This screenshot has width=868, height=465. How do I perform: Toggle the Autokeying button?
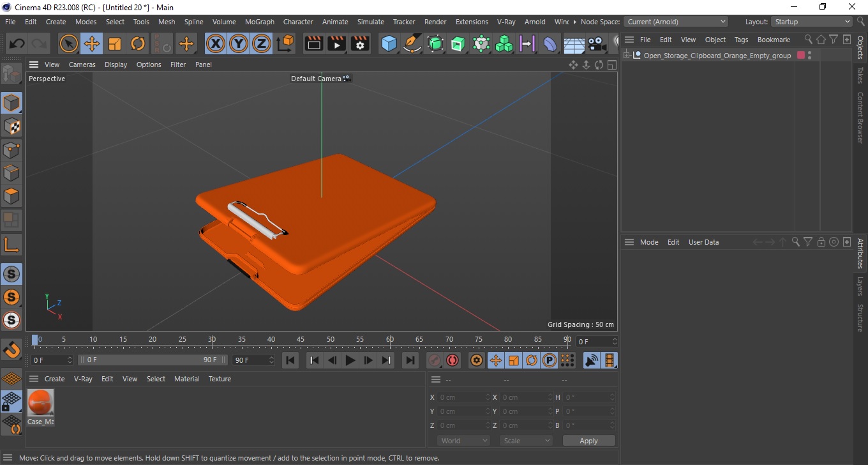(453, 360)
